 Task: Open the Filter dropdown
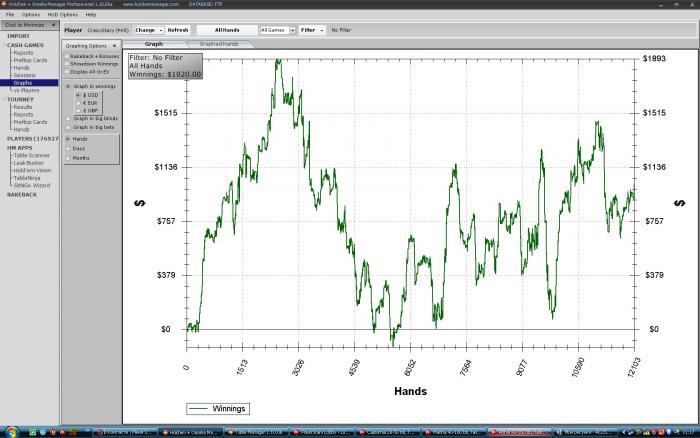click(x=312, y=30)
